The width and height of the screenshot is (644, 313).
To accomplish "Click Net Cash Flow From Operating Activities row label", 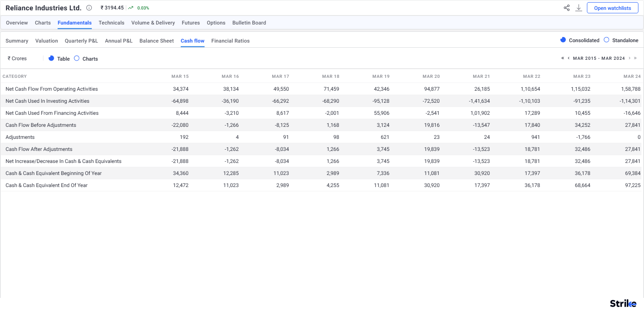I will [52, 89].
